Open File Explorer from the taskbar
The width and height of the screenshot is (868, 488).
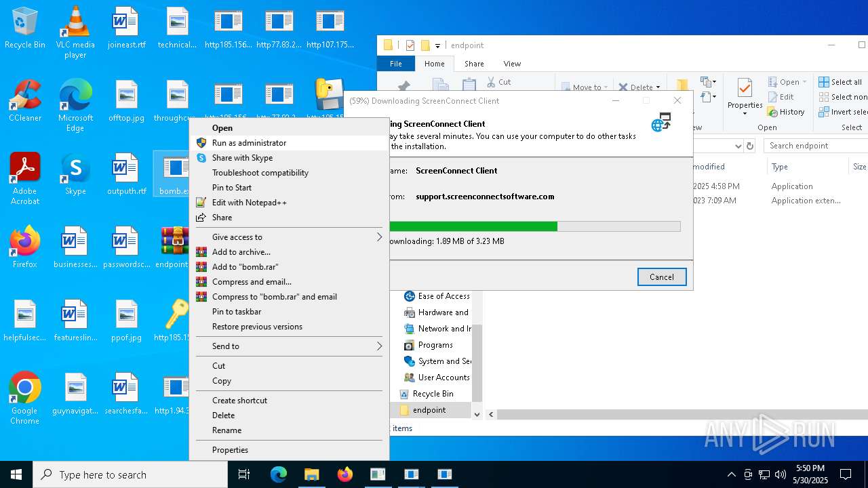tap(311, 474)
